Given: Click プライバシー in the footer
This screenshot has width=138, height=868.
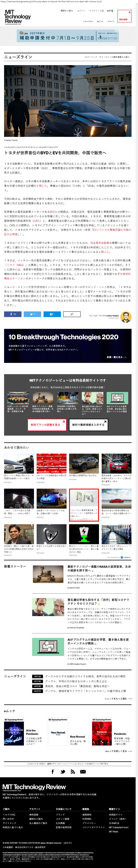Looking at the screenshot, I should (x=89, y=823).
